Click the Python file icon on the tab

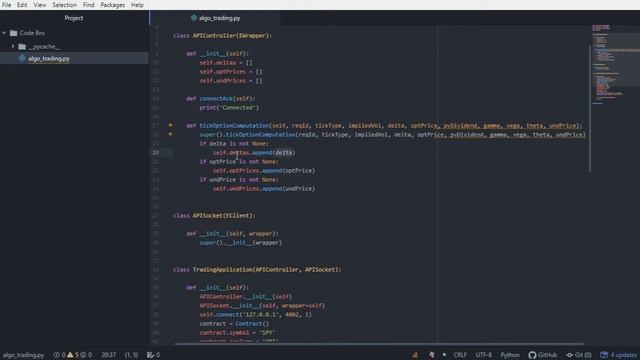(x=194, y=18)
